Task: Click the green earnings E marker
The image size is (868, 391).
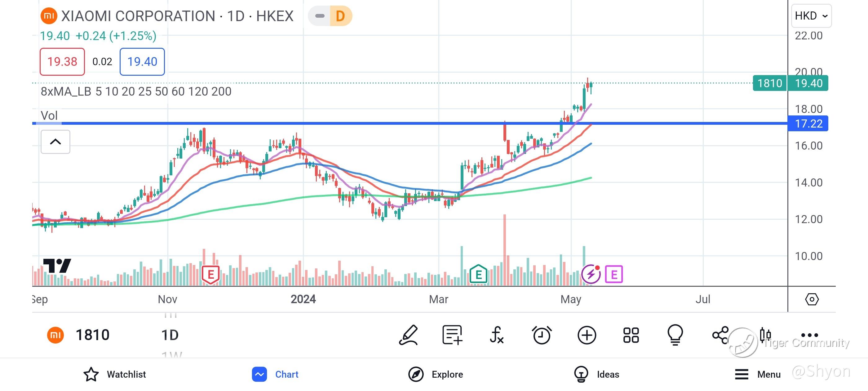Action: coord(478,275)
